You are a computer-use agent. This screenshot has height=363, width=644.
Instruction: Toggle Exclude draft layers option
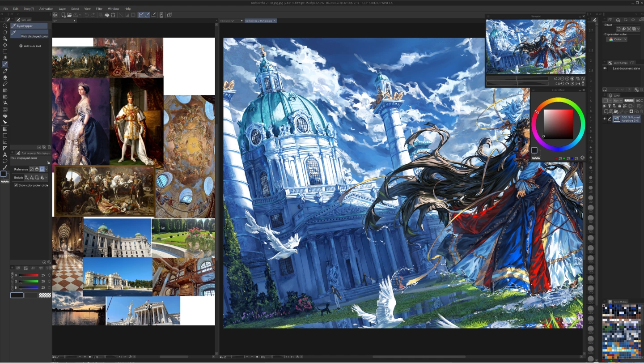point(26,178)
